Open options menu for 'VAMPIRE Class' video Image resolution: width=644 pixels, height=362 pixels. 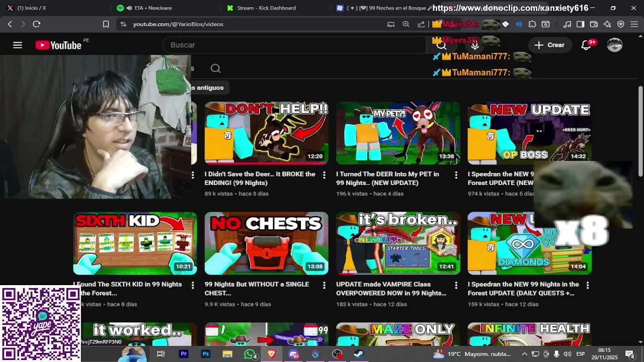coord(456,285)
